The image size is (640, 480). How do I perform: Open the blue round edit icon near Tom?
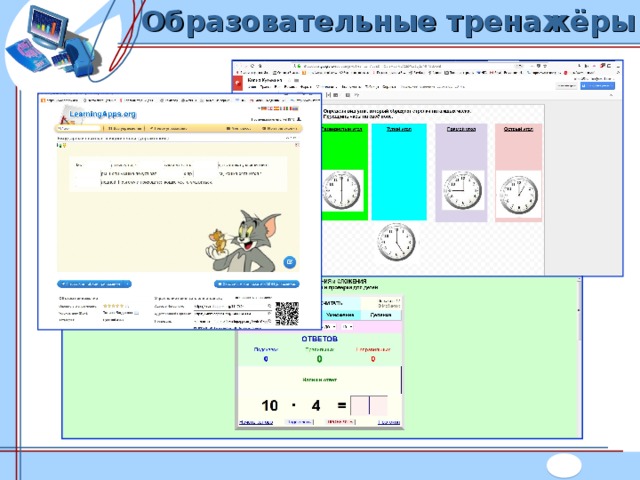(290, 262)
